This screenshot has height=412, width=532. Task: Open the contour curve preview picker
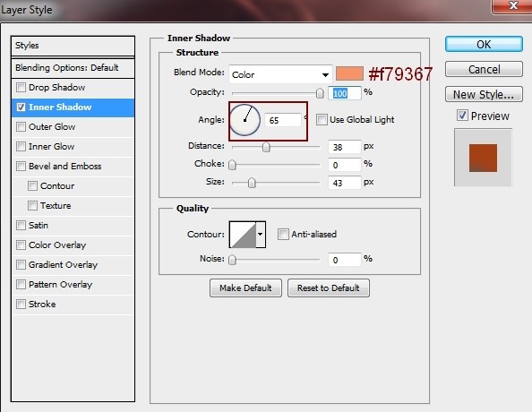(x=243, y=235)
